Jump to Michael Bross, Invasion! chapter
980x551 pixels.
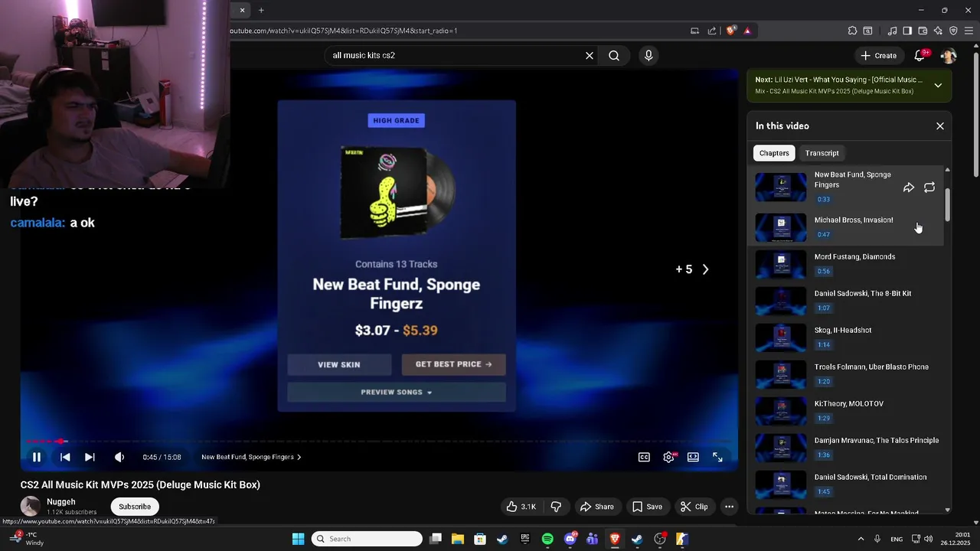tap(846, 227)
